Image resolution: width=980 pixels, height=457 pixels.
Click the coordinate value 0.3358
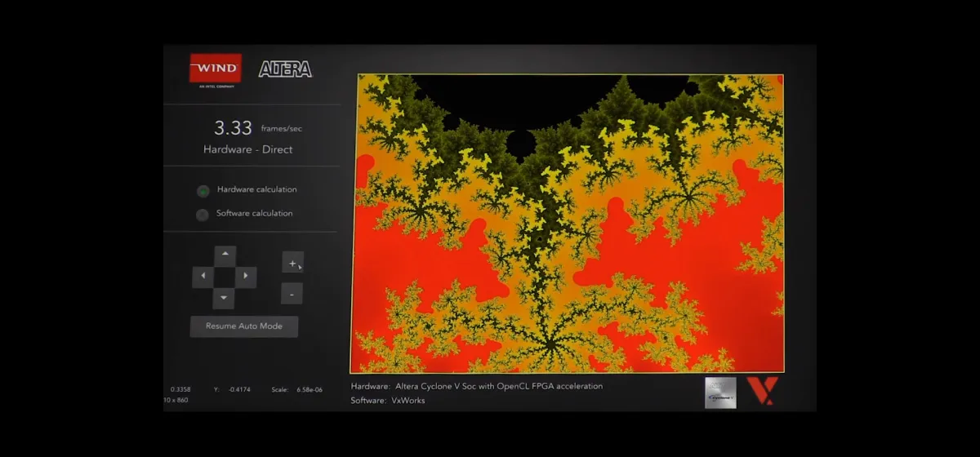click(180, 390)
